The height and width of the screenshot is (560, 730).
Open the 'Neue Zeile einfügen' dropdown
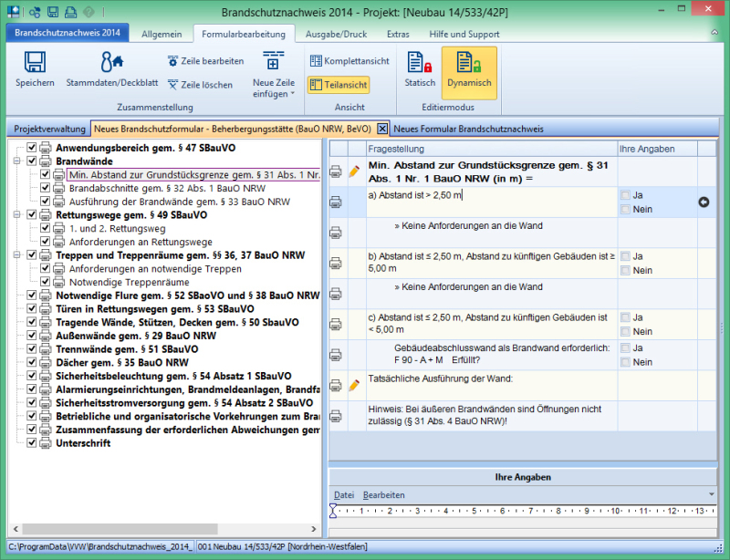pyautogui.click(x=273, y=75)
